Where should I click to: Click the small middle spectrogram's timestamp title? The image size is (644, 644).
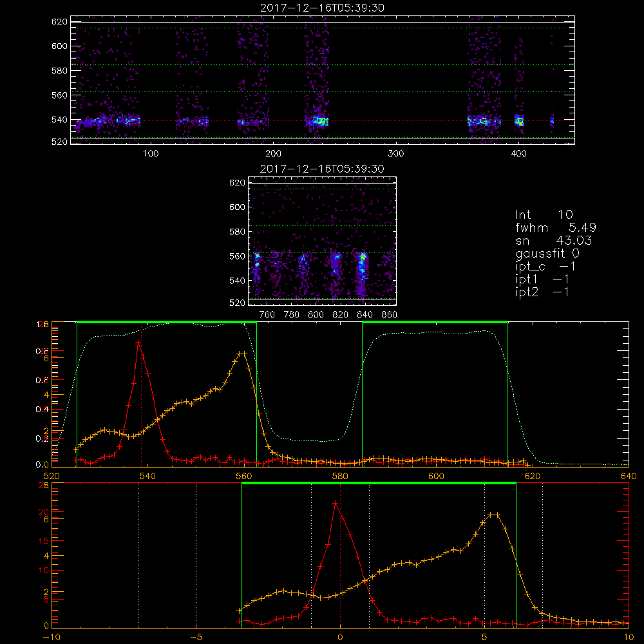322,169
